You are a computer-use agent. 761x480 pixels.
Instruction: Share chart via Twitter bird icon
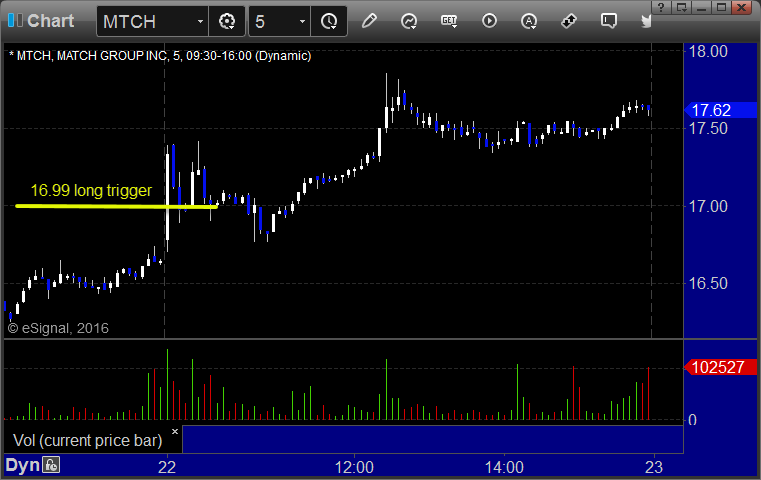click(646, 21)
